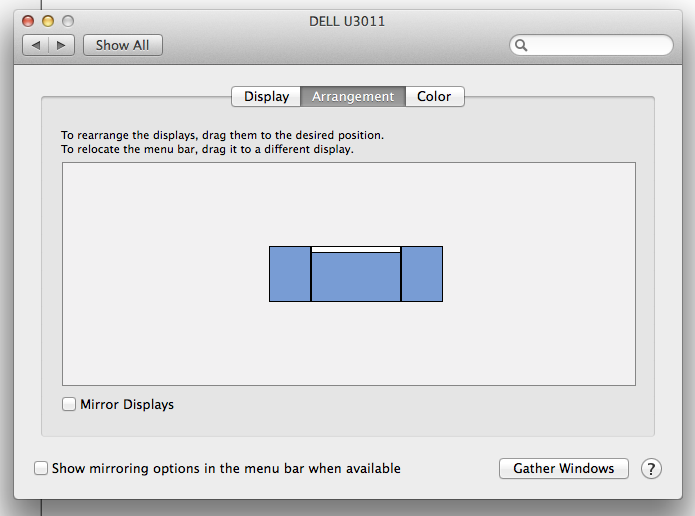Enable the Mirror Displays checkbox
Viewport: 695px width, 516px height.
click(x=69, y=404)
